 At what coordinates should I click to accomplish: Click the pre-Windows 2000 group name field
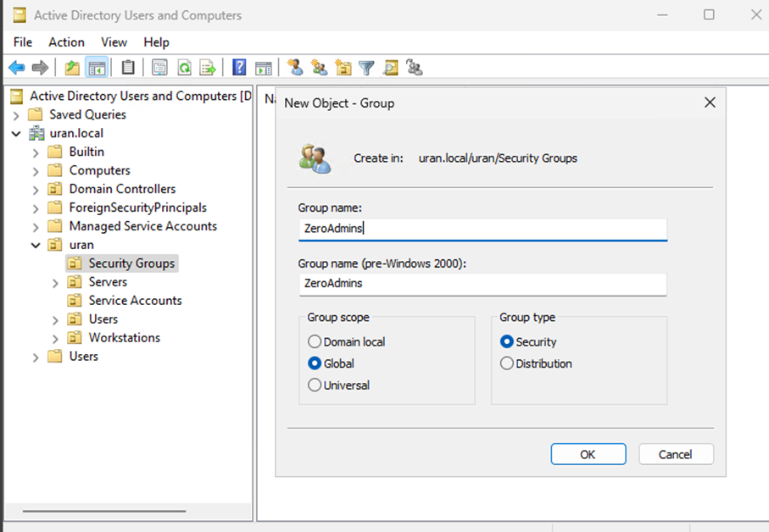(482, 284)
